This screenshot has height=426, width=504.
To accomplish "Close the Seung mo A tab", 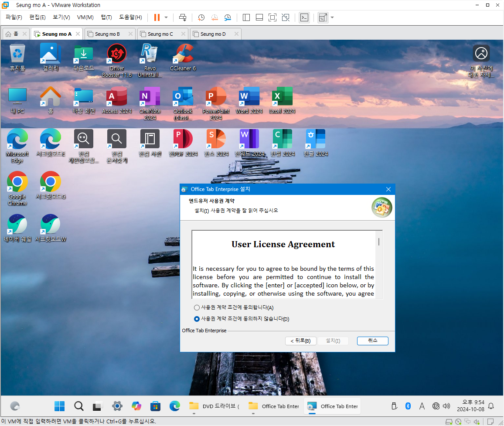I will [x=78, y=34].
